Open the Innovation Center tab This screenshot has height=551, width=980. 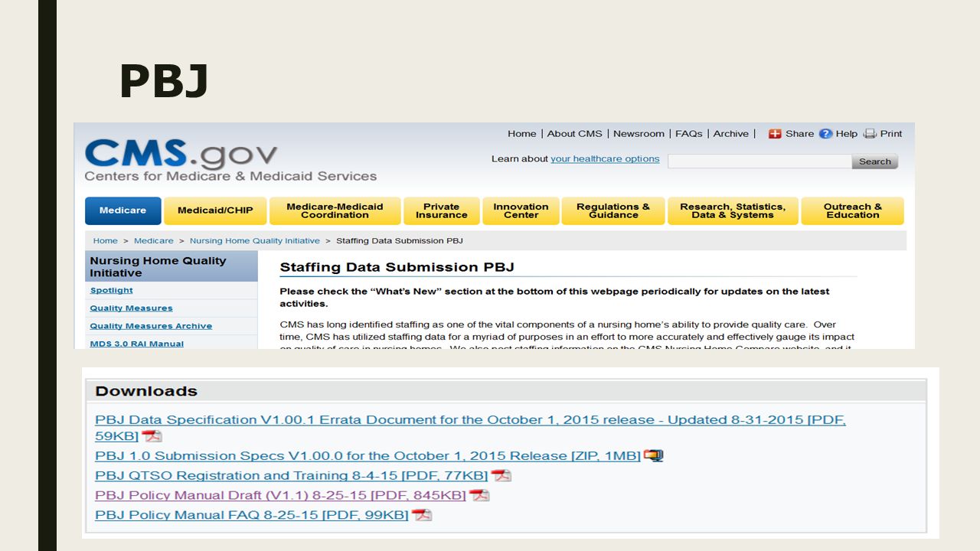(x=521, y=210)
